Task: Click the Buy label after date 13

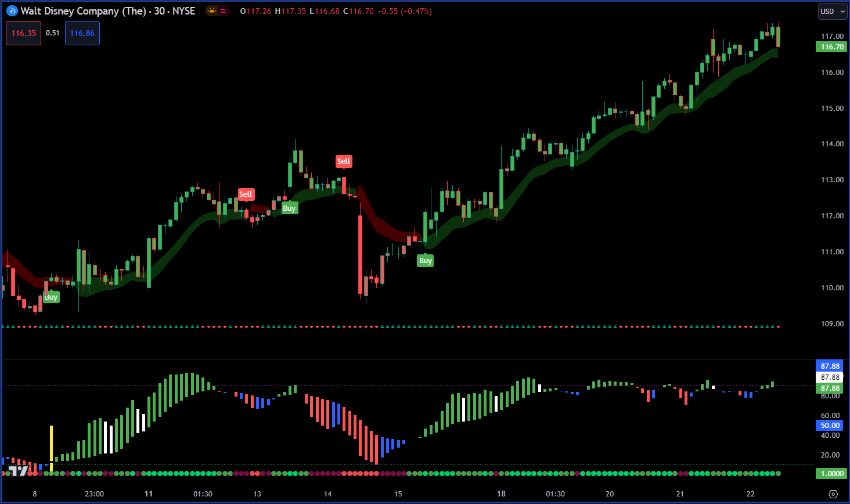Action: click(289, 208)
